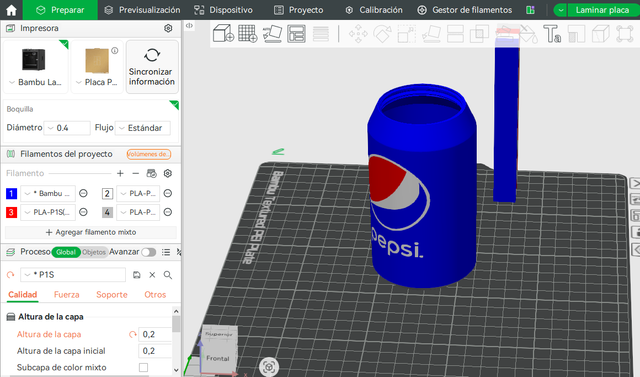Viewport: 640px width, 377px height.
Task: Click the last toolbar frame icon
Action: [x=624, y=33]
